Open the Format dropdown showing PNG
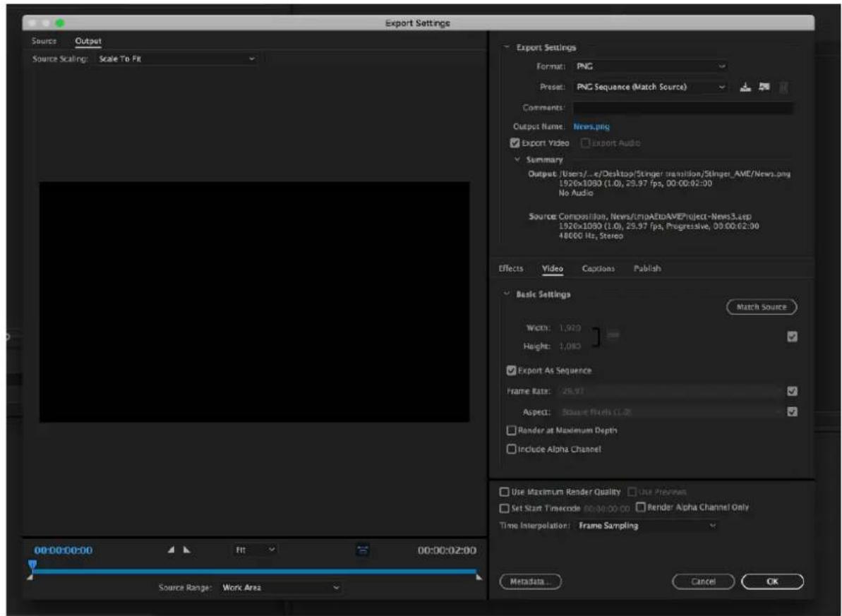Screen dimensions: 842x616 click(650, 66)
